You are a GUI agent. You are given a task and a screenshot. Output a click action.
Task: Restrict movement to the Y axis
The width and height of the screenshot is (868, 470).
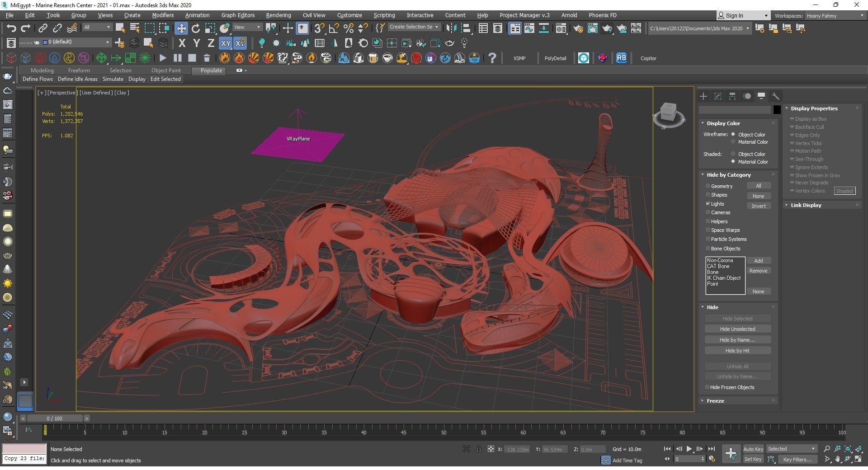[196, 43]
